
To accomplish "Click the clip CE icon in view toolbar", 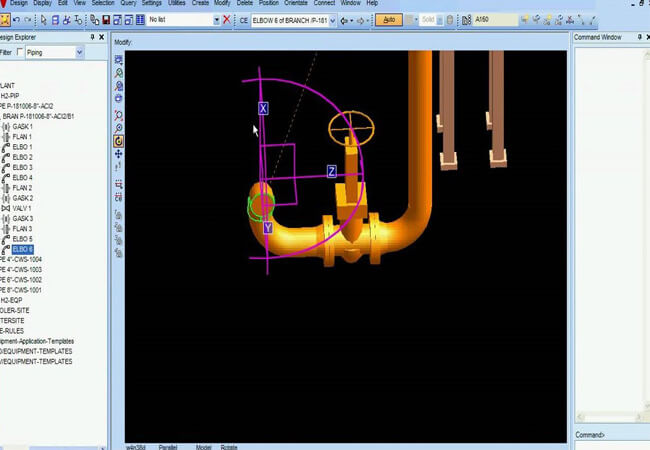I will pos(119,197).
